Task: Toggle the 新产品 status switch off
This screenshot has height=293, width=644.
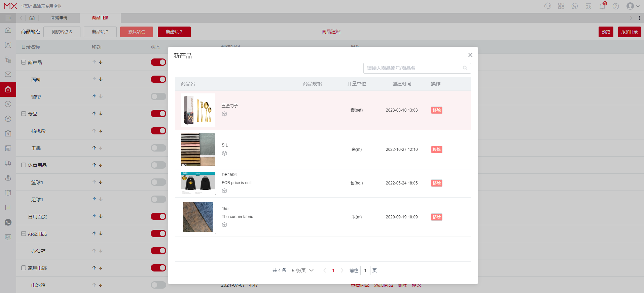Action: coord(158,62)
